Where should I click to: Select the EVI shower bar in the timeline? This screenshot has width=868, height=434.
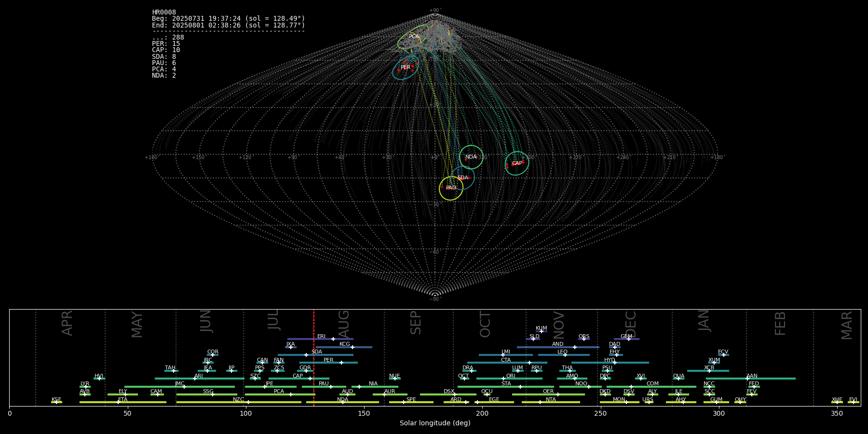[853, 402]
